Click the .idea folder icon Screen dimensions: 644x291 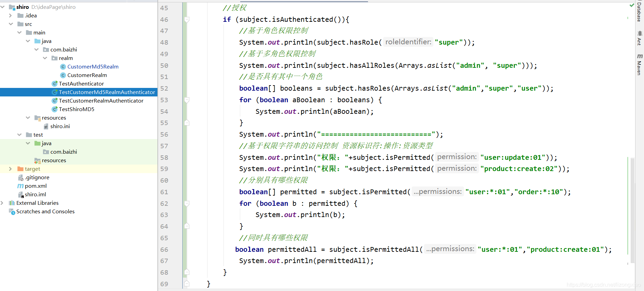tap(20, 15)
